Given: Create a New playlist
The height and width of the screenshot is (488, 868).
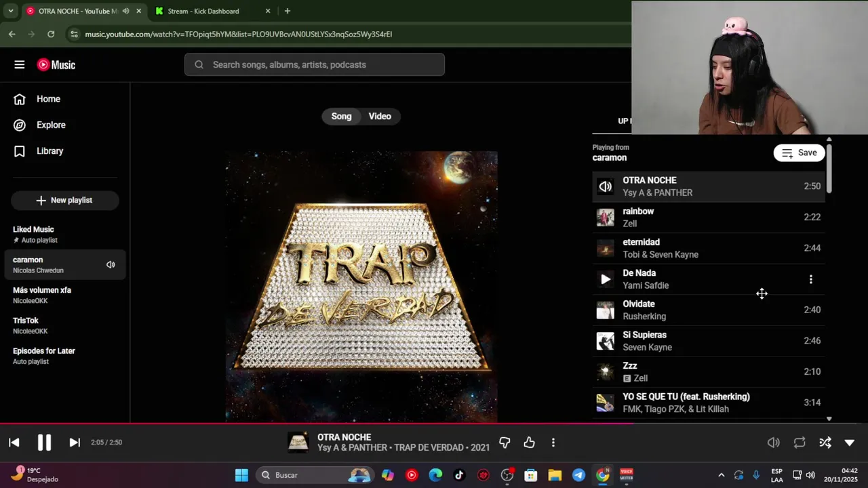Looking at the screenshot, I should click(65, 200).
